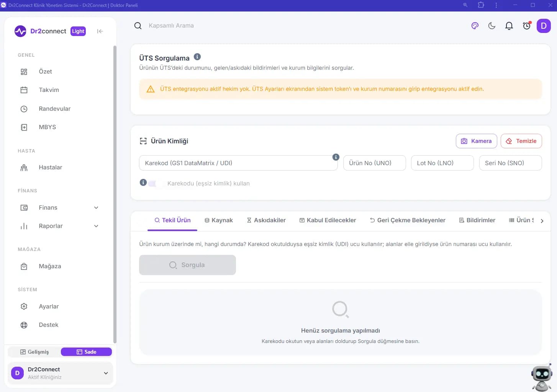Open the Dr2Connect clinic switcher dropdown
Image resolution: width=557 pixels, height=392 pixels.
coord(60,373)
